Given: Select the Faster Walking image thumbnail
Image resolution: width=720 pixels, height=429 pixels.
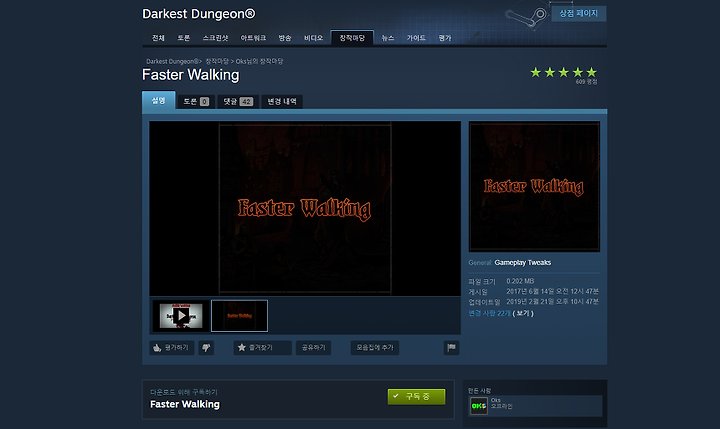Looking at the screenshot, I should coord(239,316).
